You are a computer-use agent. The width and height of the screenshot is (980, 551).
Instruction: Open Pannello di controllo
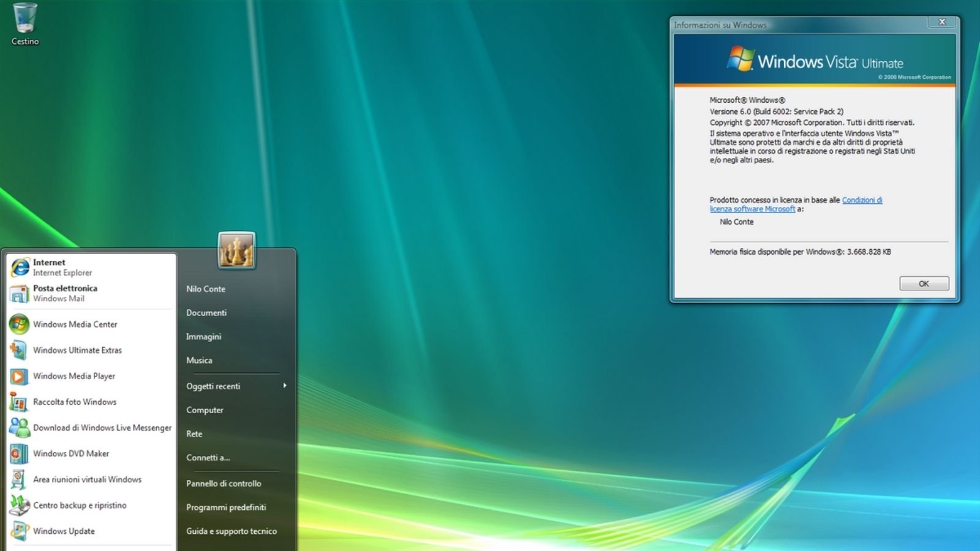point(224,484)
